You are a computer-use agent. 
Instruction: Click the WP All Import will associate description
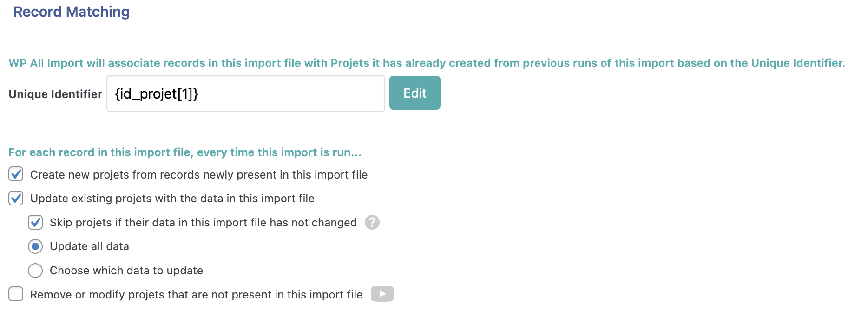427,63
